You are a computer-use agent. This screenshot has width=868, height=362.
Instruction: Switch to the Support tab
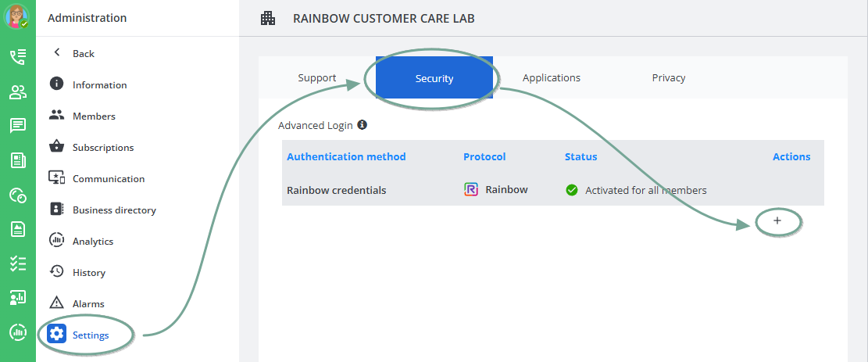tap(317, 78)
